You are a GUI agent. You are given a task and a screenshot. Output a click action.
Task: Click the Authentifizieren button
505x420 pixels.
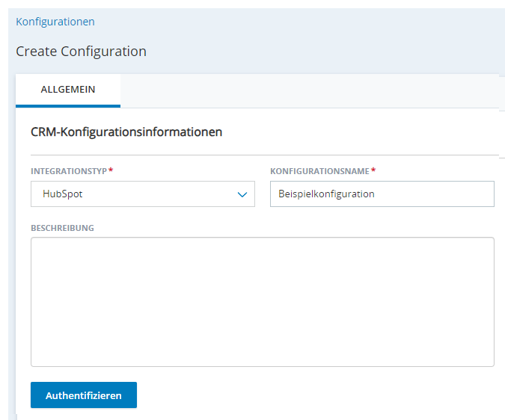pyautogui.click(x=84, y=395)
